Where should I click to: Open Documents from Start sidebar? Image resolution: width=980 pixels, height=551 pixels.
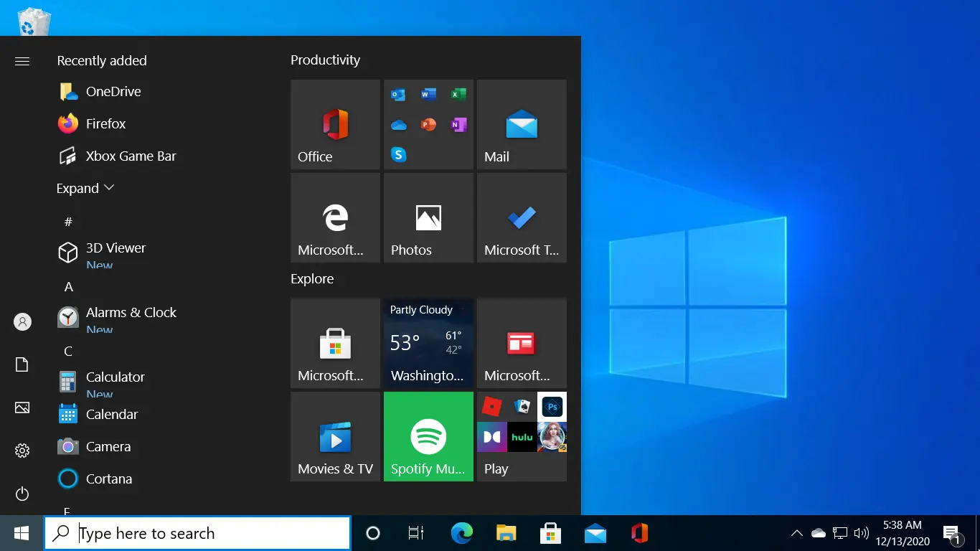(x=22, y=364)
